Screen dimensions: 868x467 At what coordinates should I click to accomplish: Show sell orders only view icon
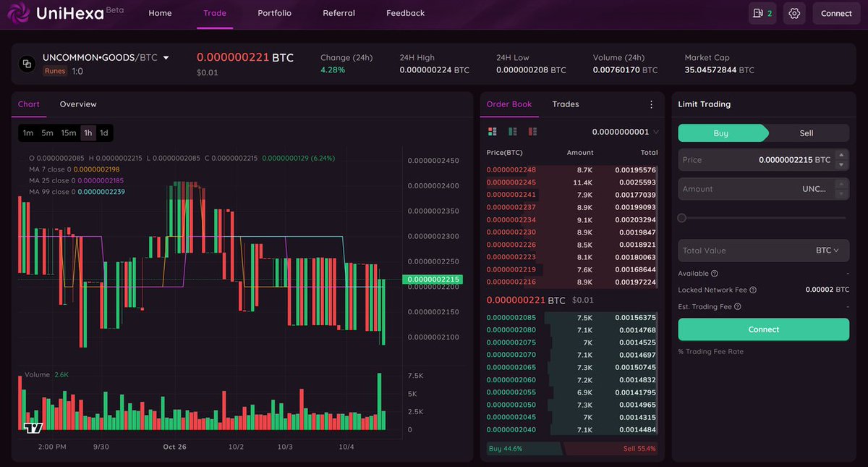tap(533, 132)
